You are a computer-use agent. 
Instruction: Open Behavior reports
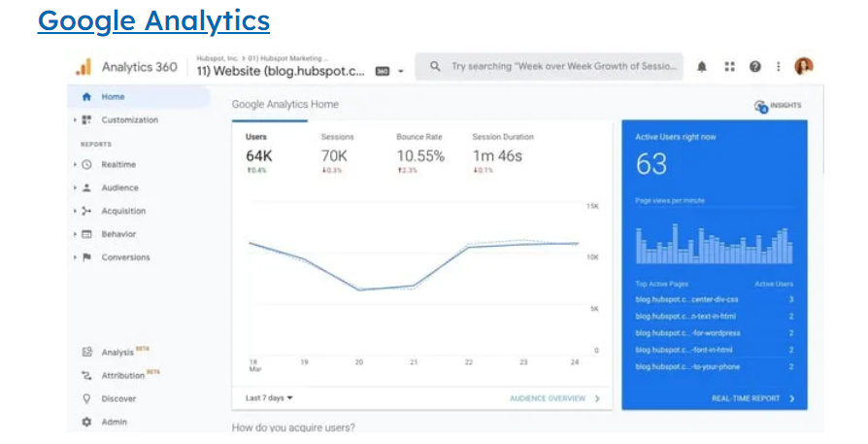118,235
